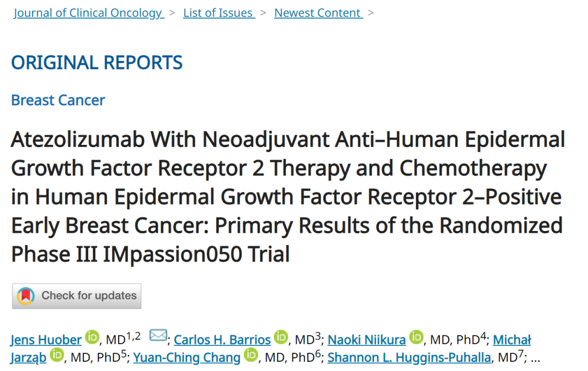Click the Check for updates button
588x371 pixels.
pos(77,296)
